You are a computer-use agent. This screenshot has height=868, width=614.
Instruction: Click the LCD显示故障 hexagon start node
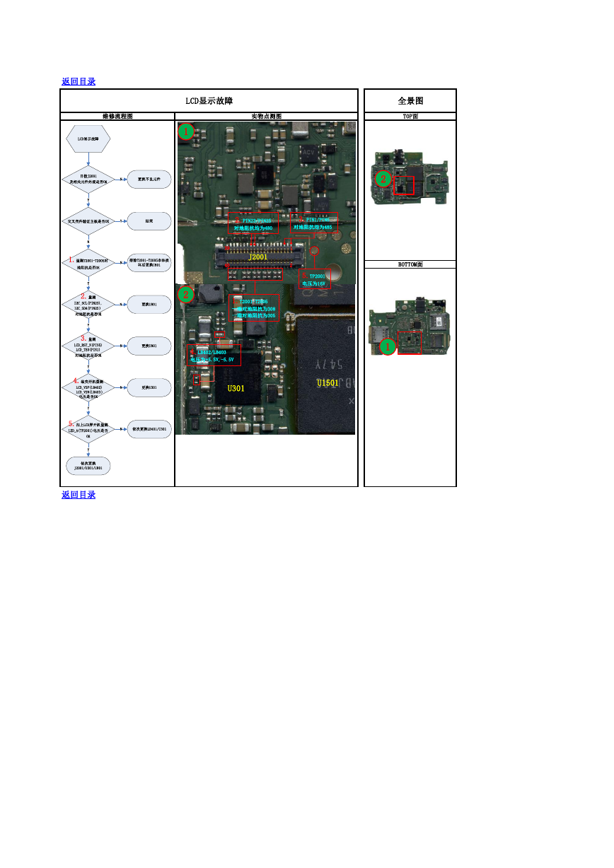[x=88, y=140]
